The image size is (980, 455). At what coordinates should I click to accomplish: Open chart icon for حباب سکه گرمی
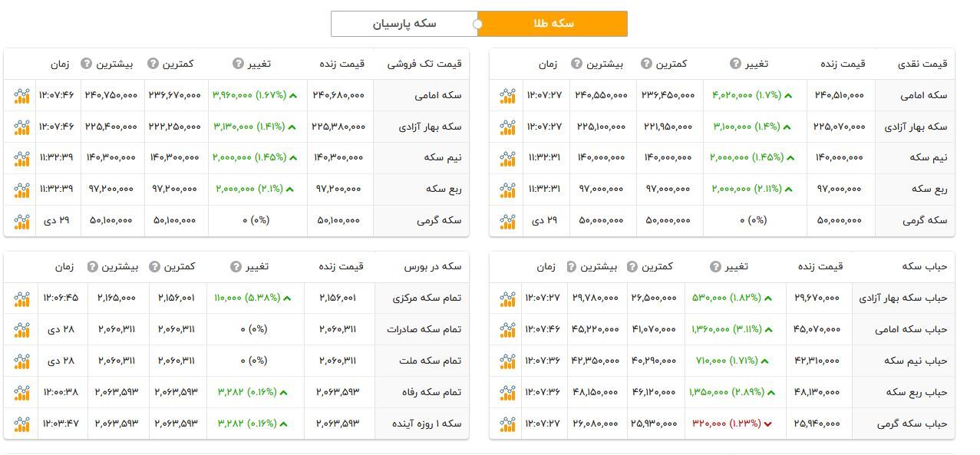point(506,424)
